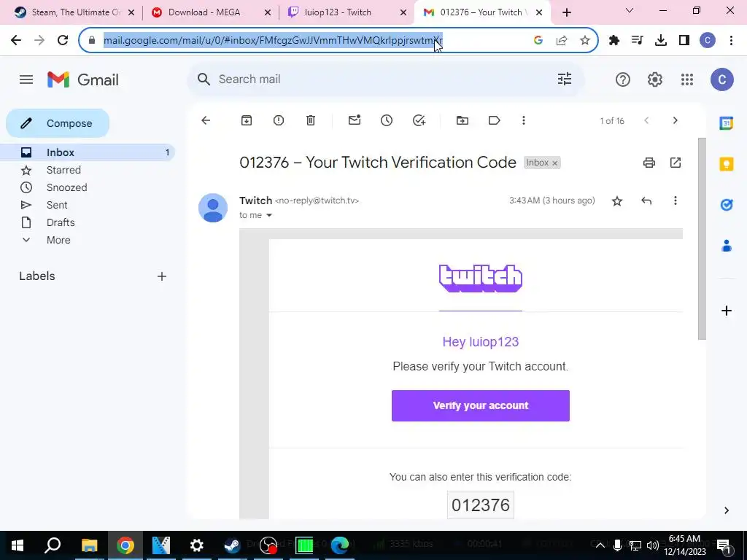Go to next email arrow
Screen dimensions: 747x560
click(x=675, y=120)
